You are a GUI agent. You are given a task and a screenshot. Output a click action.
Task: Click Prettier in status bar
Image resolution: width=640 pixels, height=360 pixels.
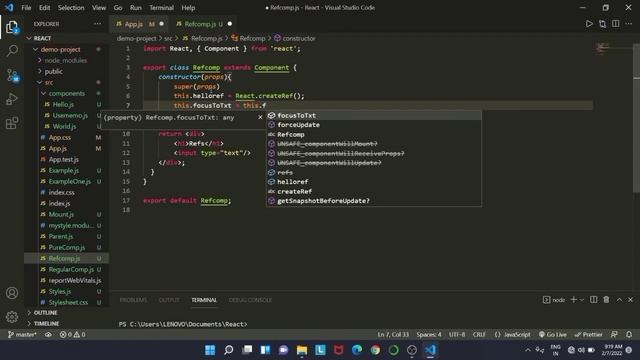click(588, 334)
